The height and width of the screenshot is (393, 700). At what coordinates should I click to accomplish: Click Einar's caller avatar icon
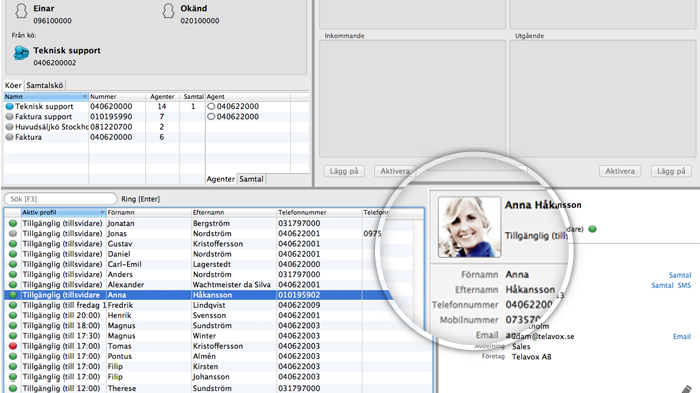coord(21,11)
